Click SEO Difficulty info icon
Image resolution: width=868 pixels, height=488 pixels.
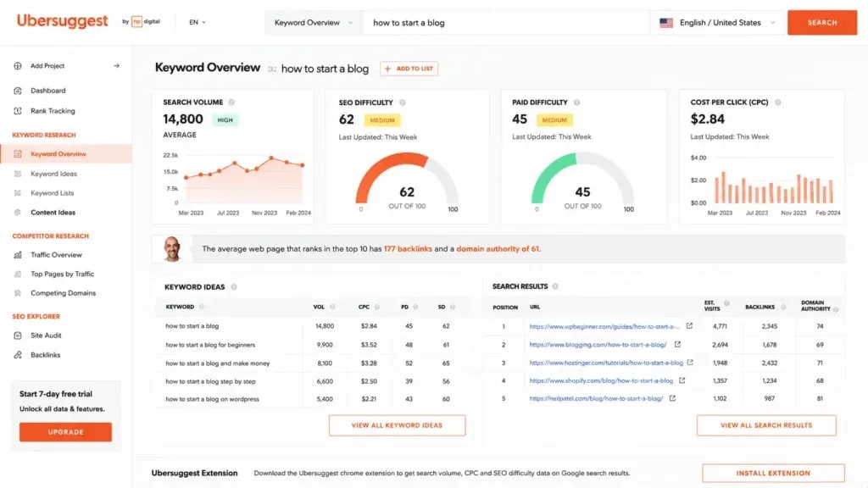coord(403,103)
